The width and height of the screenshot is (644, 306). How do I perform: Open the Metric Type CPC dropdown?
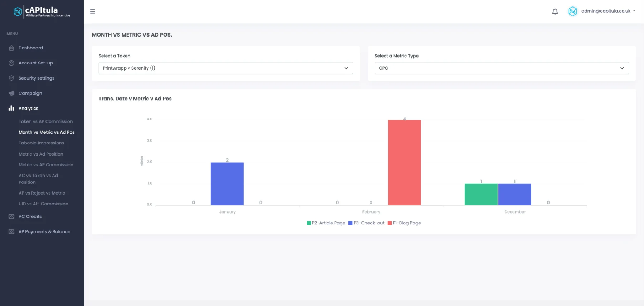[x=502, y=68]
